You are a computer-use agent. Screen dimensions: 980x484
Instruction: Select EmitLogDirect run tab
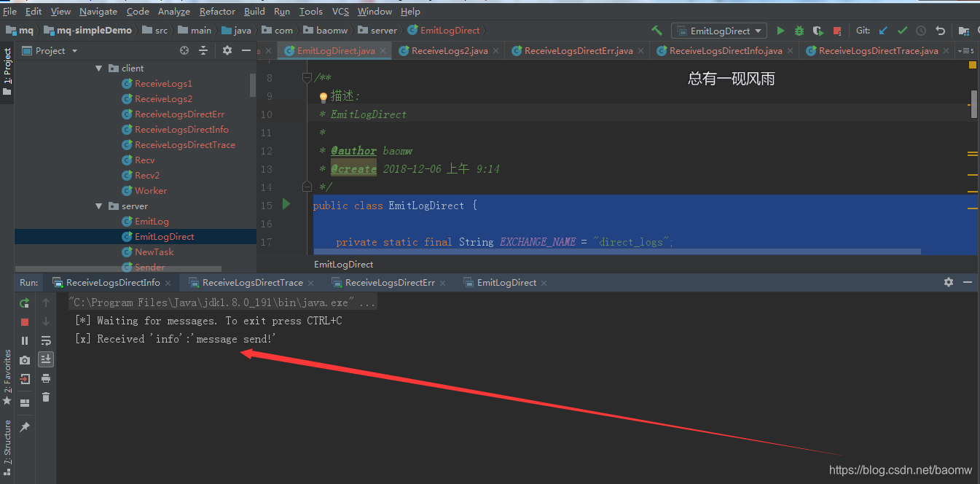pos(506,282)
